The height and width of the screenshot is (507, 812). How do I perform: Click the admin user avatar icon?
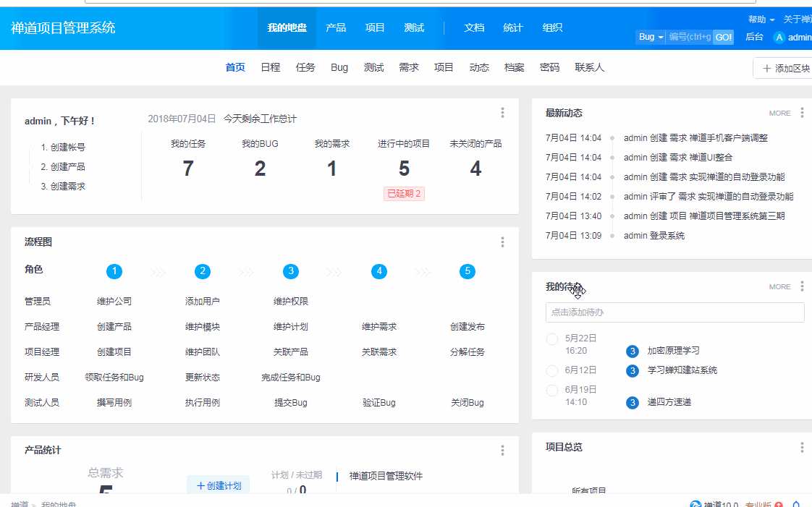point(779,38)
